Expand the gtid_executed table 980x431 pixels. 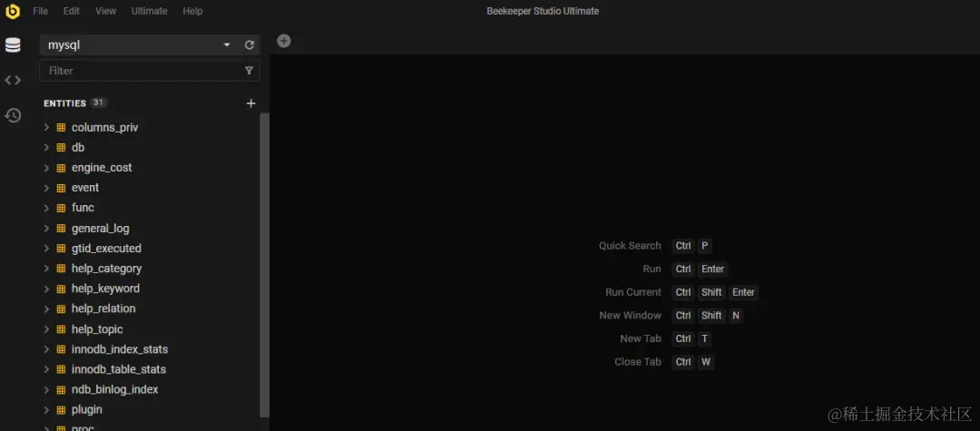pos(46,249)
